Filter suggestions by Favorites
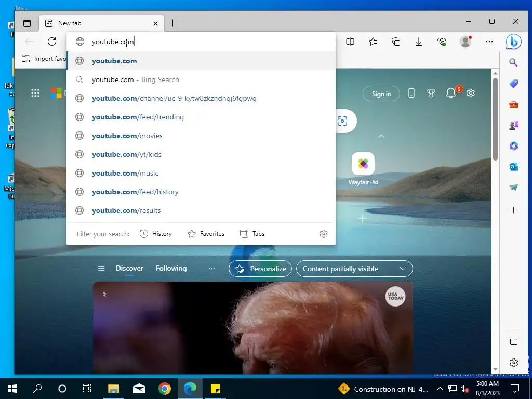This screenshot has height=399, width=532. 206,234
